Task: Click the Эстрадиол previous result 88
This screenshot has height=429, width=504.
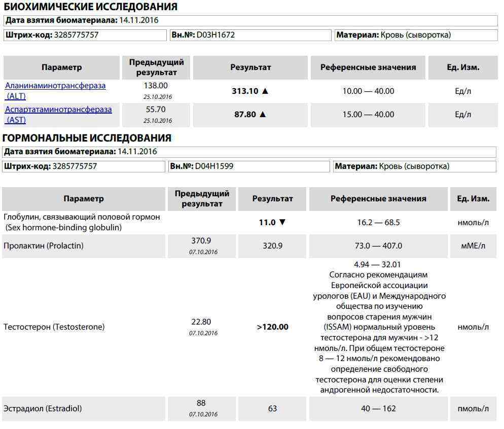Action: [201, 403]
